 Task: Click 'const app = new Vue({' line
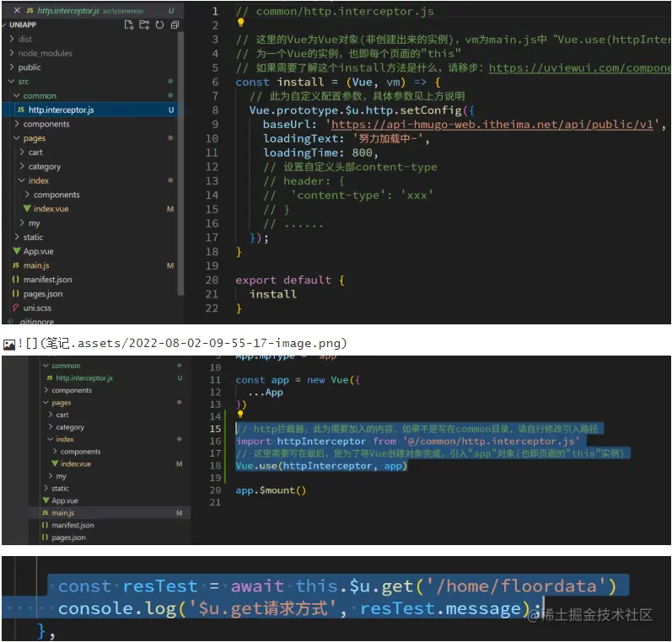coord(298,379)
